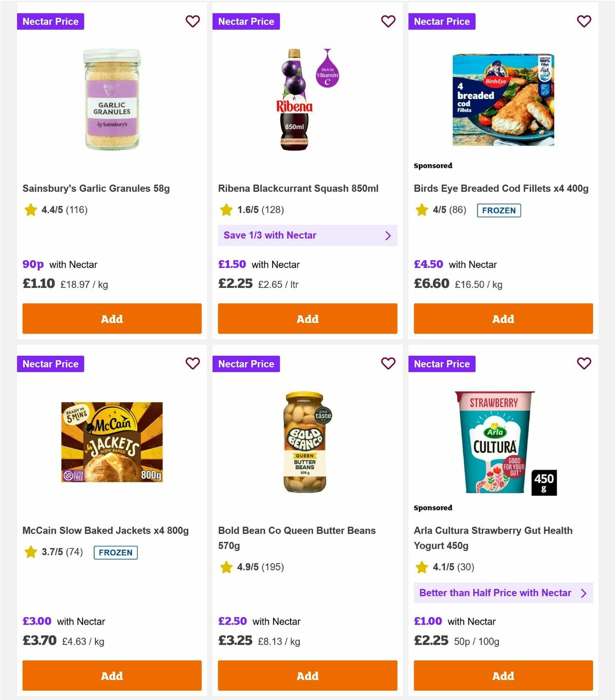Click the star icon beside Ribena's 1.6/5 rating

226,210
